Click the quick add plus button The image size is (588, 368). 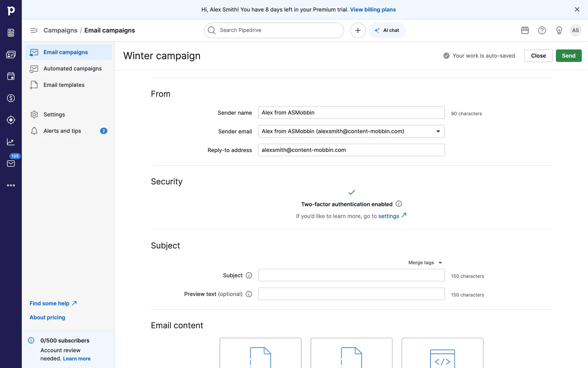(x=358, y=30)
